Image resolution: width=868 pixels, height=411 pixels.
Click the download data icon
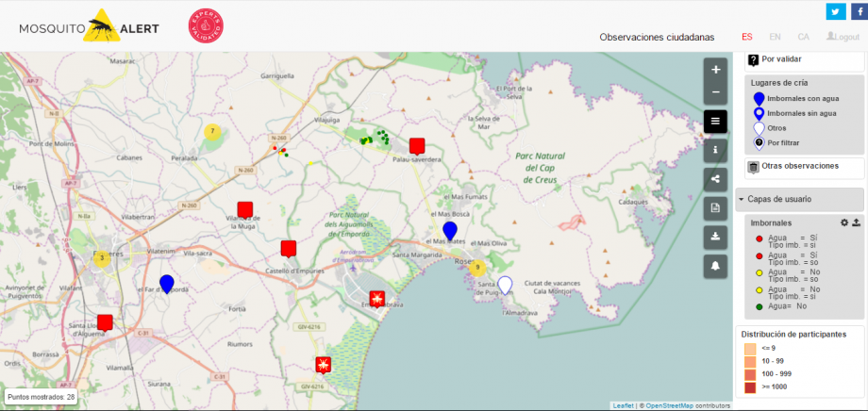click(715, 238)
